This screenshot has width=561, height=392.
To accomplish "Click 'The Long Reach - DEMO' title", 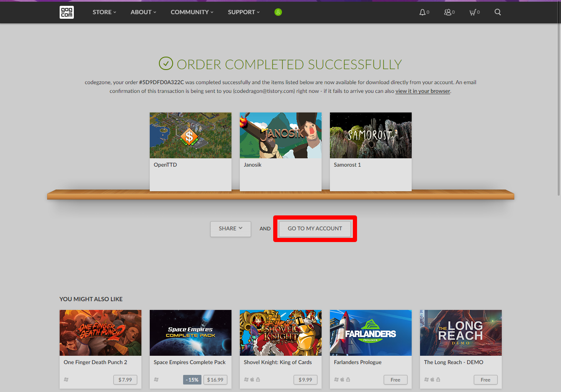I will coord(454,362).
